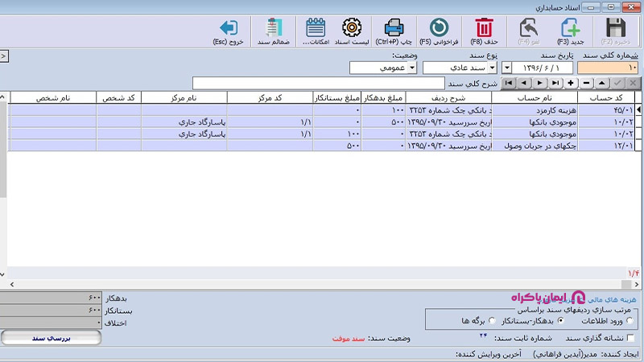Click the up-triangle edit navigator button
The width and height of the screenshot is (644, 362).
[x=602, y=83]
